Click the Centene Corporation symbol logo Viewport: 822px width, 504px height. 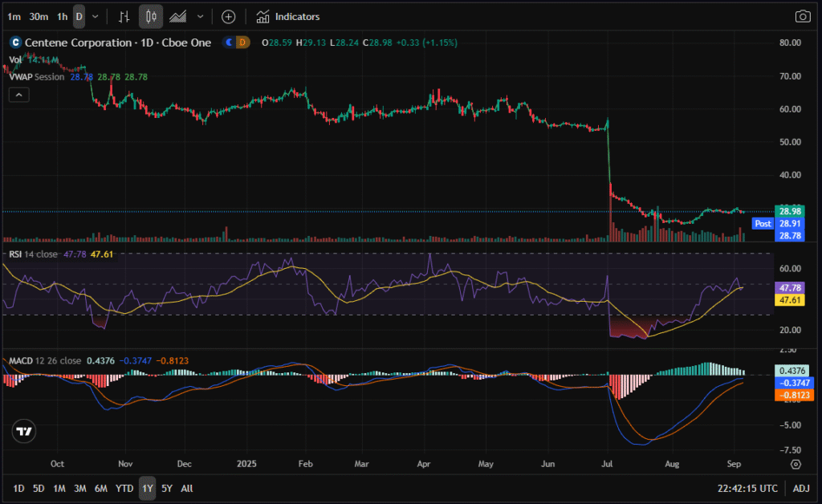(x=14, y=43)
